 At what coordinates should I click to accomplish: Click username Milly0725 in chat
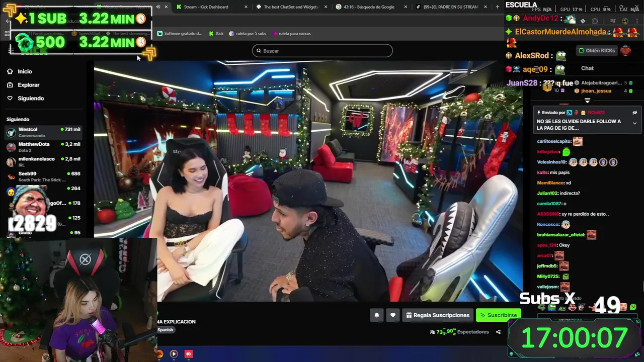point(548,277)
